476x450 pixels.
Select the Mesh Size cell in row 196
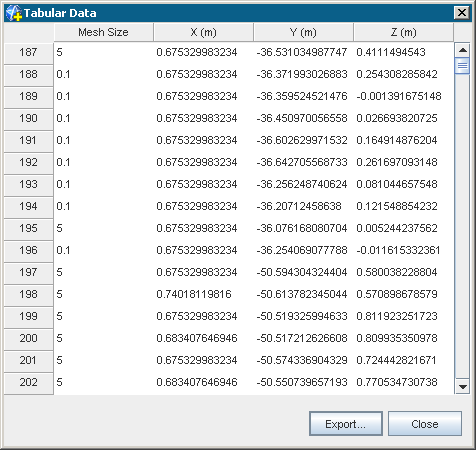(103, 250)
